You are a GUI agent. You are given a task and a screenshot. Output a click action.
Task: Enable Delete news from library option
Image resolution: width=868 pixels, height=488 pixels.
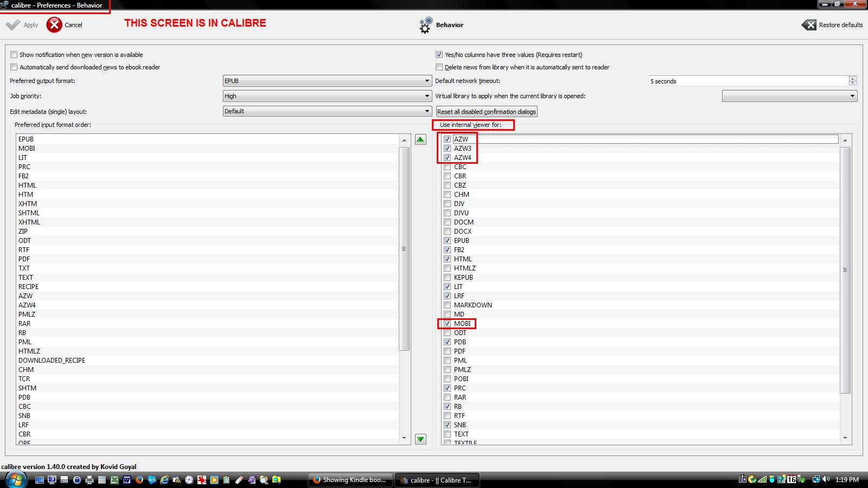[x=439, y=67]
